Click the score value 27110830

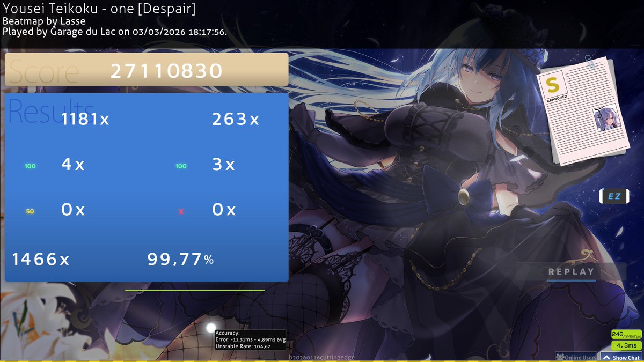tap(166, 71)
